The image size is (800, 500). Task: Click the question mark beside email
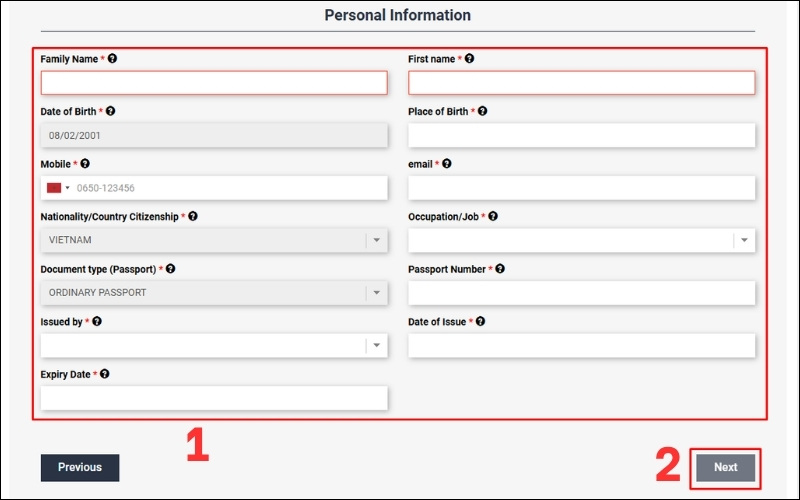pos(447,164)
